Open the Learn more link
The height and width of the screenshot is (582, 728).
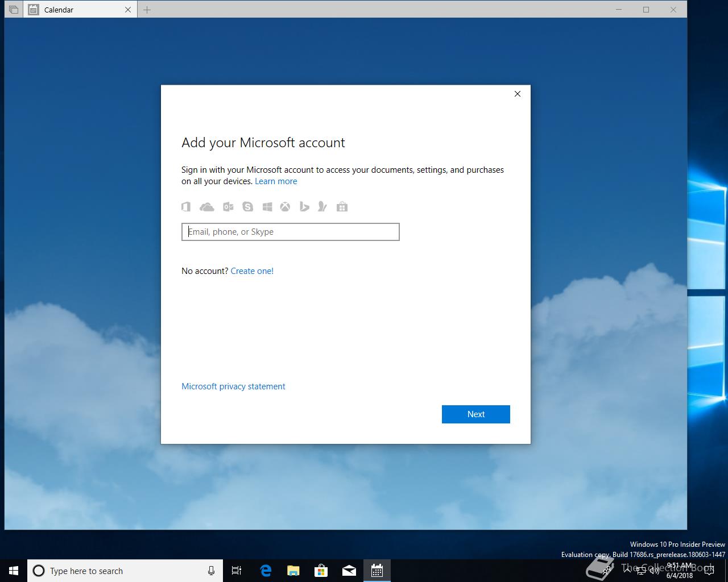[x=276, y=181]
